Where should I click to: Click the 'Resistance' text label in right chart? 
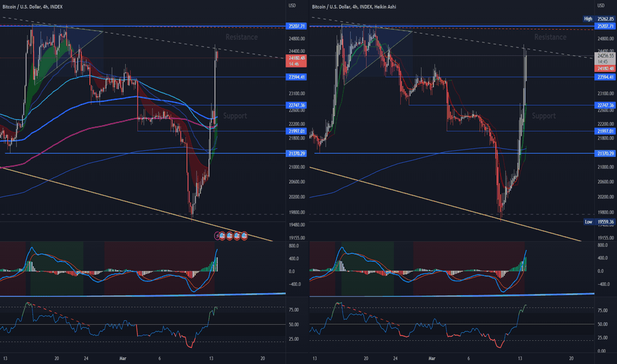click(550, 37)
